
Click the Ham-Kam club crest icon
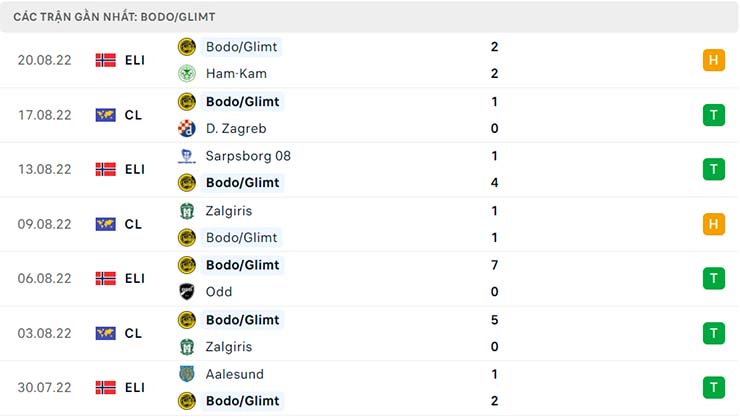(186, 73)
